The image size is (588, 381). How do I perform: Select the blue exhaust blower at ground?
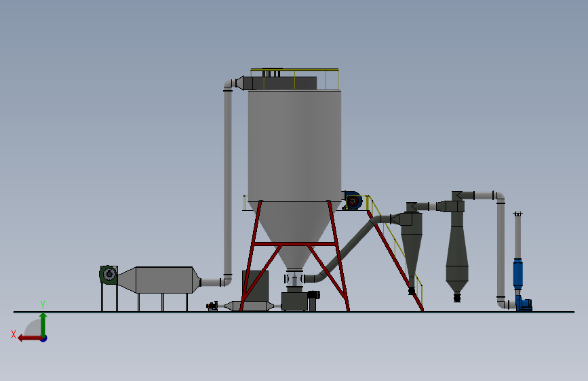coord(524,303)
